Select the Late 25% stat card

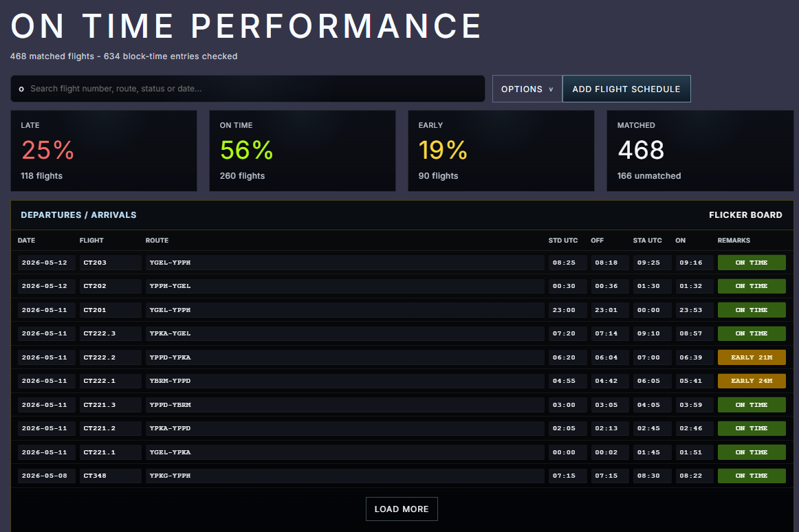tap(104, 151)
